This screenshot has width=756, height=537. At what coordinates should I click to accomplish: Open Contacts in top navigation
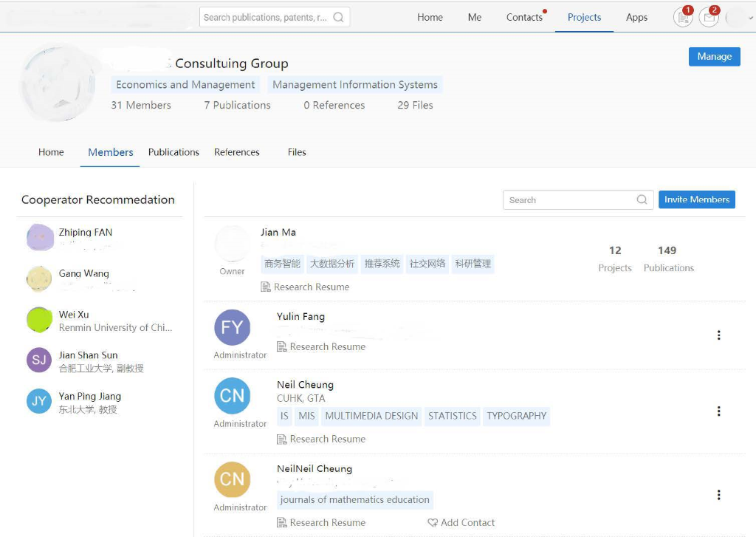tap(524, 18)
